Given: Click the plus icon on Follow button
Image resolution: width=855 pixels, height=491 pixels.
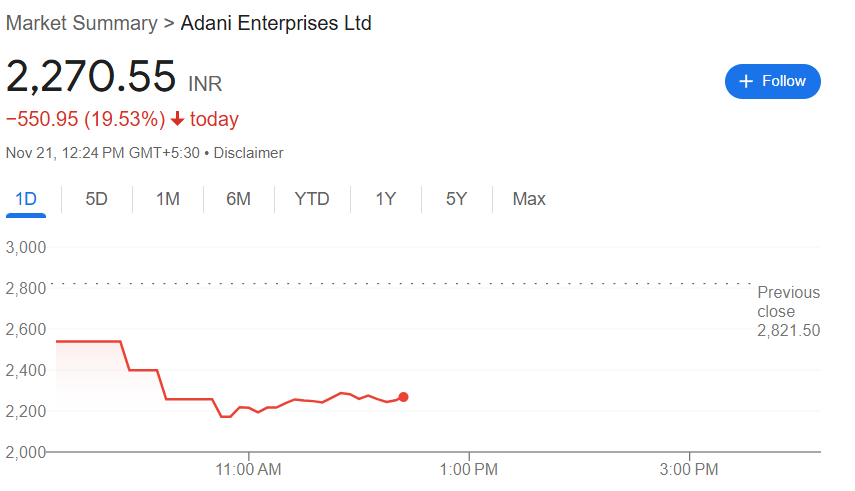Looking at the screenshot, I should click(745, 81).
